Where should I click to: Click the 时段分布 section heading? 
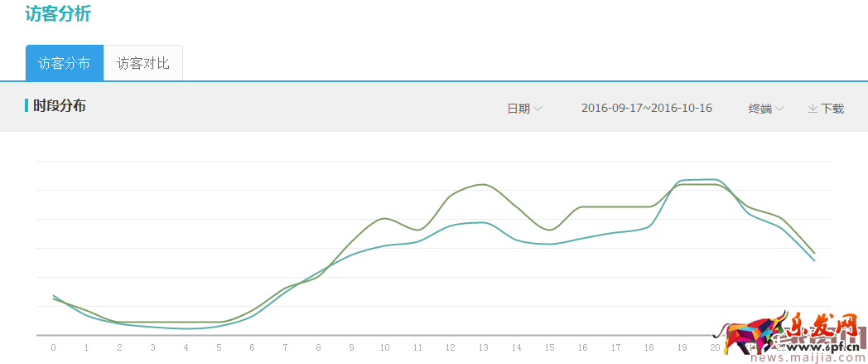[x=60, y=106]
